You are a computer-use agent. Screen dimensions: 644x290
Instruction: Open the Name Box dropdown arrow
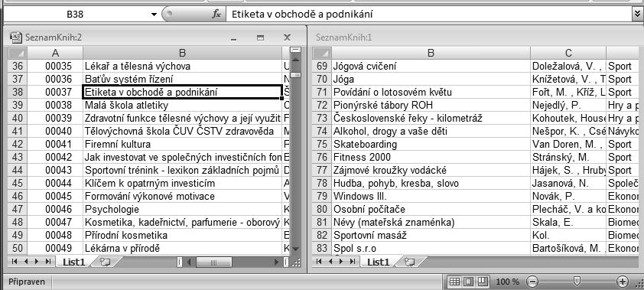click(x=154, y=15)
